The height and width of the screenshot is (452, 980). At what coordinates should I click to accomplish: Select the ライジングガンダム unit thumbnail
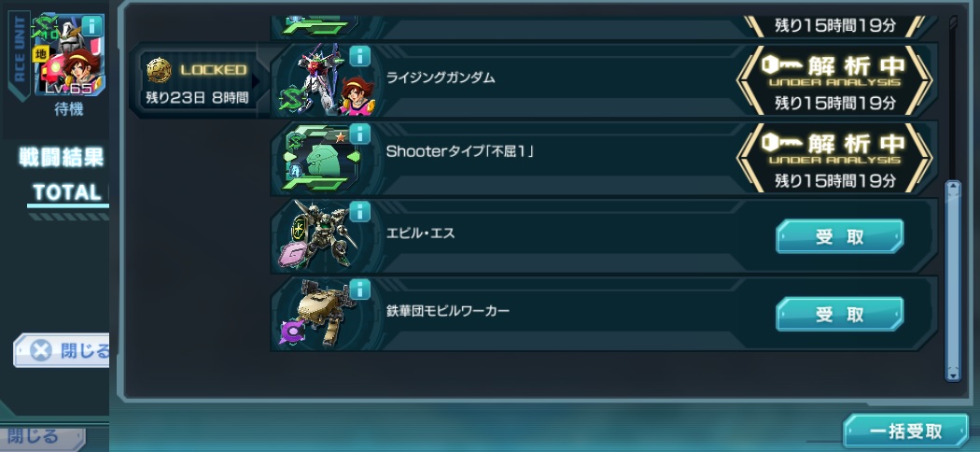pyautogui.click(x=327, y=80)
